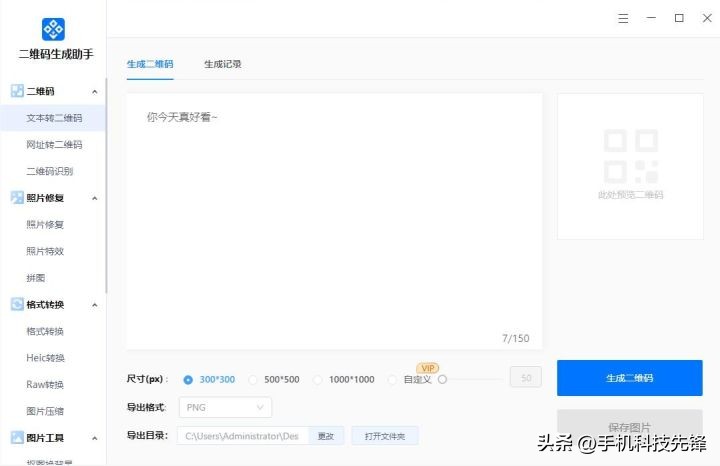The height and width of the screenshot is (466, 720).
Task: Click the custom size slider handle
Action: point(442,380)
